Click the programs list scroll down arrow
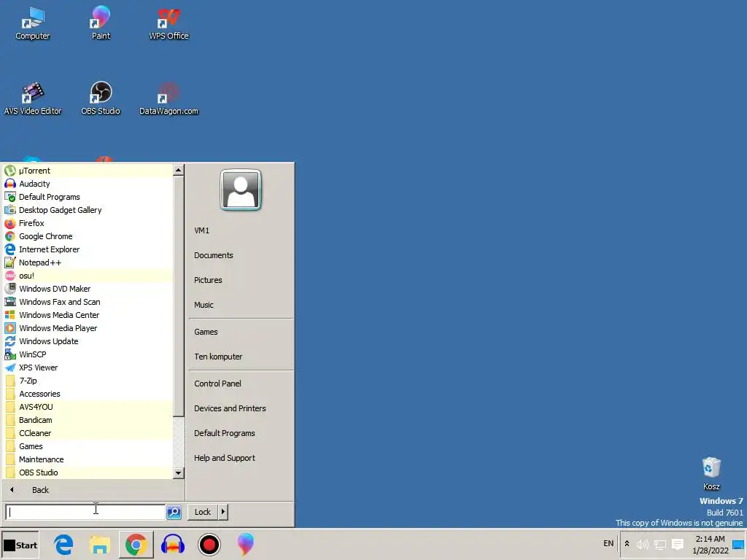The image size is (747, 560). tap(178, 472)
